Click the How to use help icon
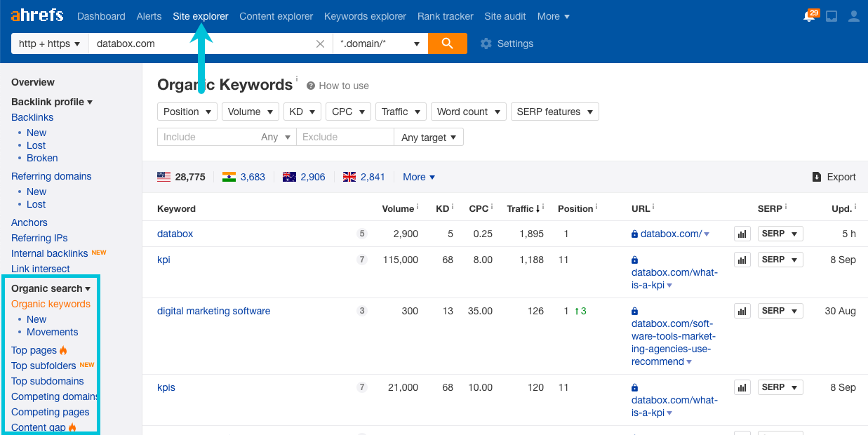This screenshot has width=868, height=435. (x=311, y=86)
